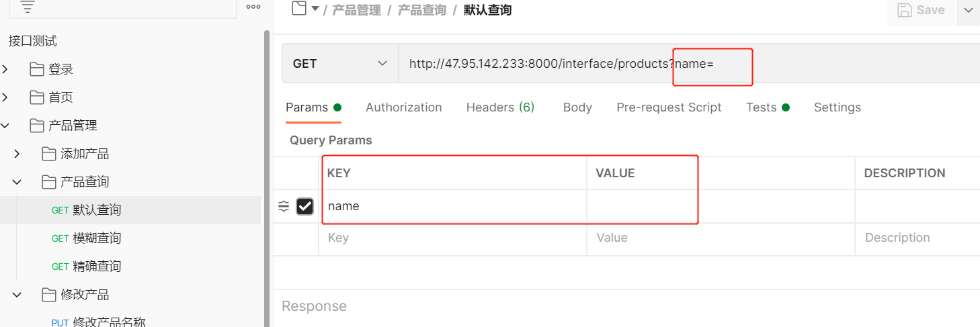Select the 模糊查询 GET request

[x=97, y=238]
